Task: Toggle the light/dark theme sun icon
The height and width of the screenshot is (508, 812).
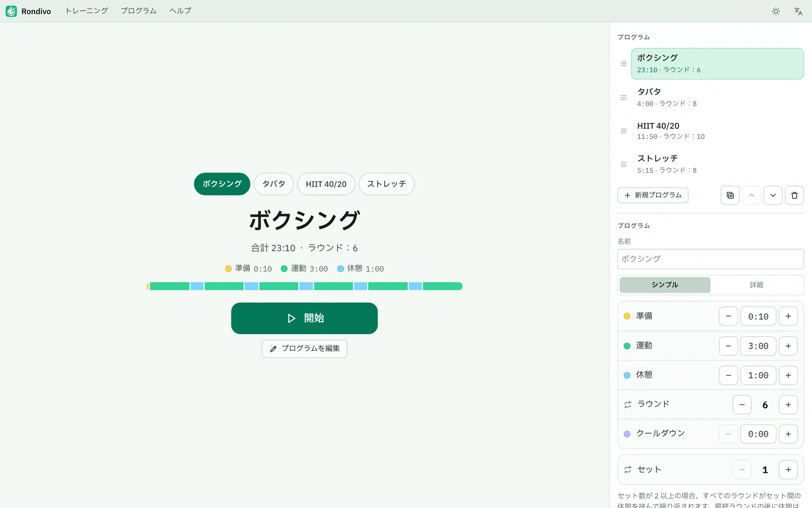Action: pyautogui.click(x=775, y=11)
